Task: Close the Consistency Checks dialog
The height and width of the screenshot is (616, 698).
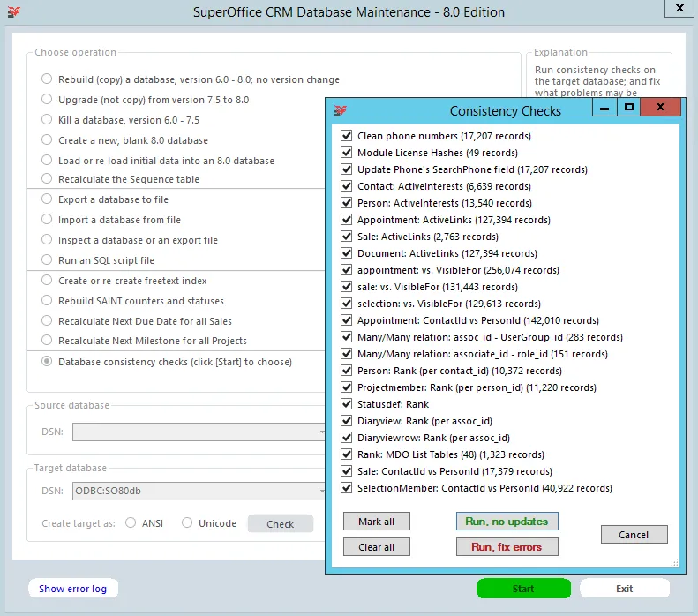Action: [x=660, y=108]
